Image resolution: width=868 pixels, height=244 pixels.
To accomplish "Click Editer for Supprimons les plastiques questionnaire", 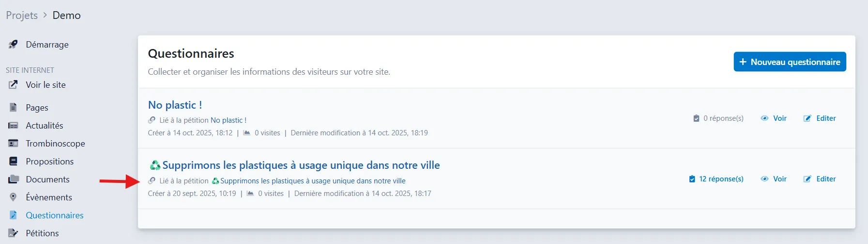I will (825, 179).
